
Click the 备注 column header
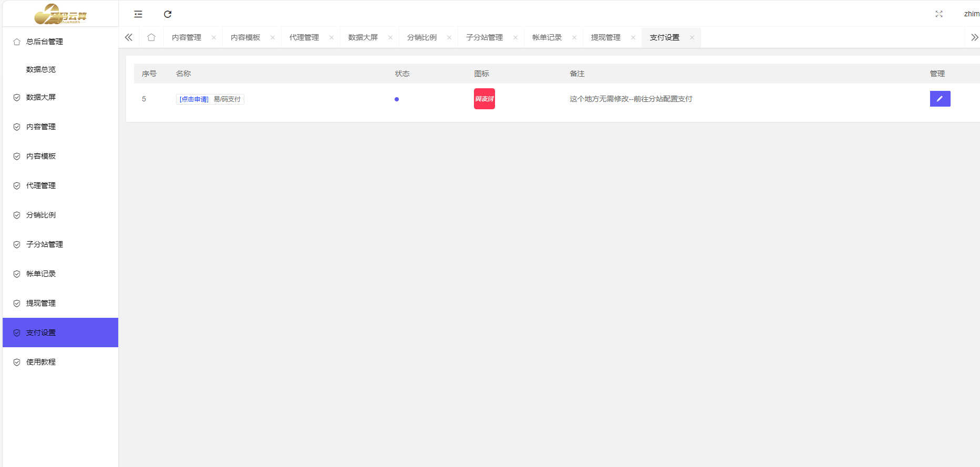pyautogui.click(x=577, y=74)
